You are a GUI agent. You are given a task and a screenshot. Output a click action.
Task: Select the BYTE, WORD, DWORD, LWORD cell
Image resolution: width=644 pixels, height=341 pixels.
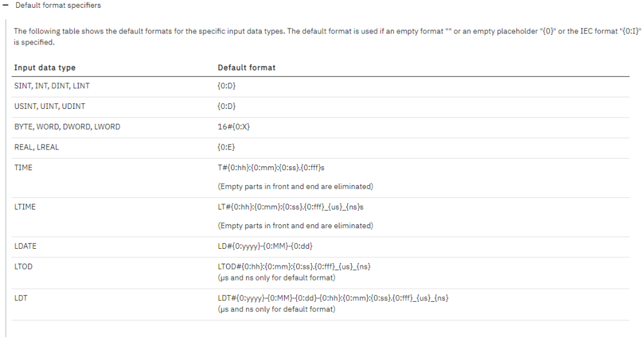67,127
